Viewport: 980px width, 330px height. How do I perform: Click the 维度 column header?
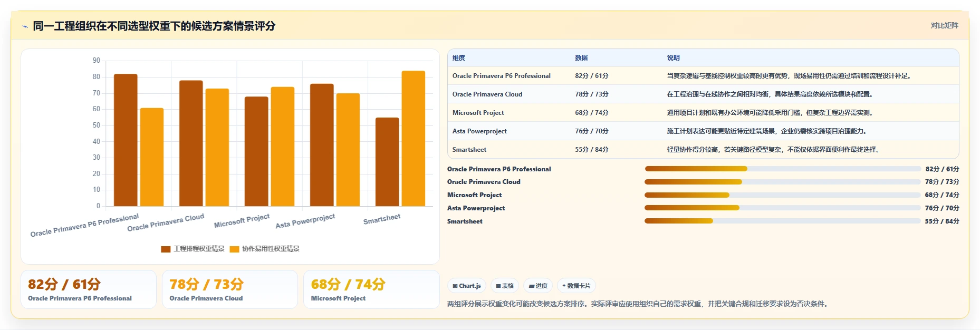tap(458, 58)
